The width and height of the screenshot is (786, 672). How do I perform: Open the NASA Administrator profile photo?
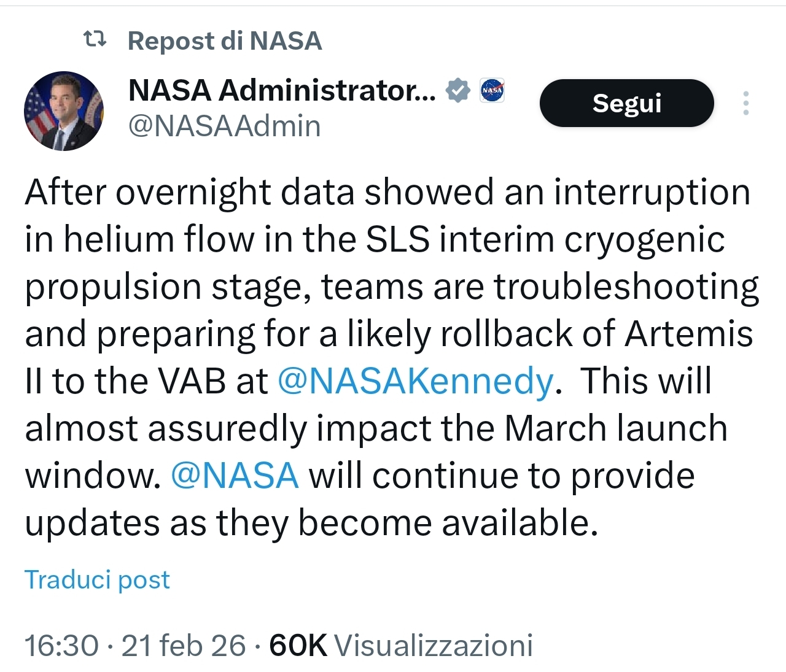coord(63,111)
